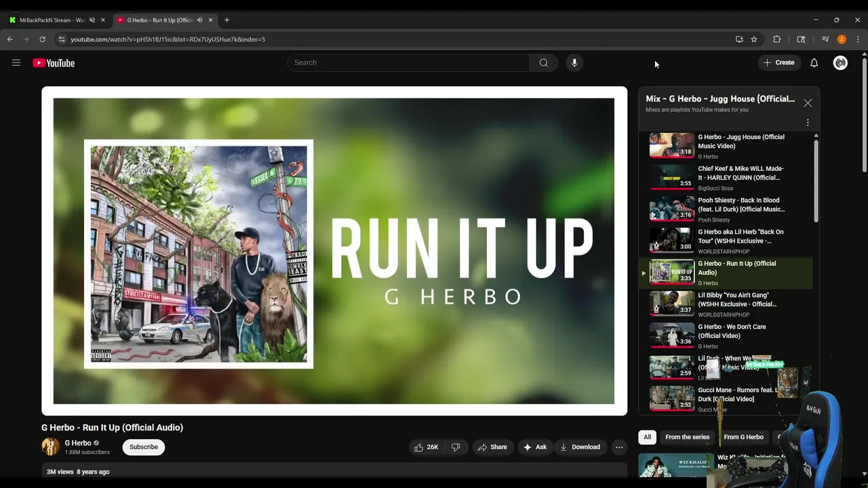This screenshot has height=488, width=868.
Task: Click the Share button
Action: click(492, 447)
